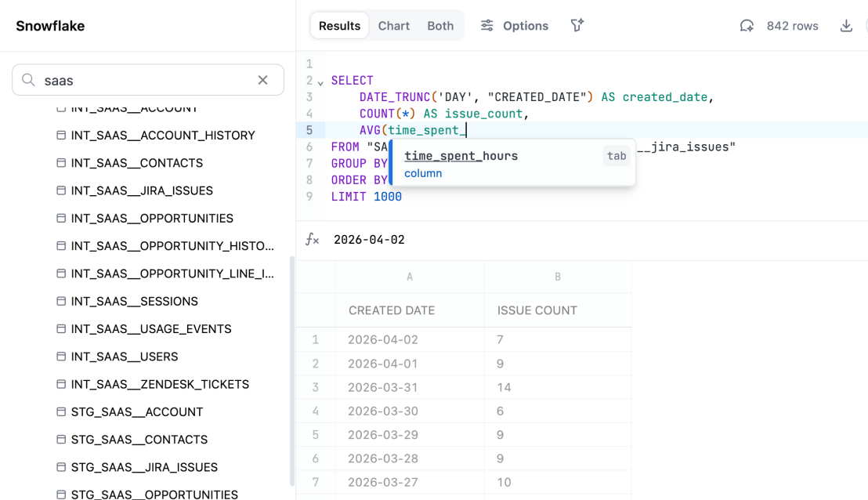The image size is (868, 500).
Task: Expand the INT_SAAS__OPPORTUNITY_HISTO... table entry
Action: point(172,245)
